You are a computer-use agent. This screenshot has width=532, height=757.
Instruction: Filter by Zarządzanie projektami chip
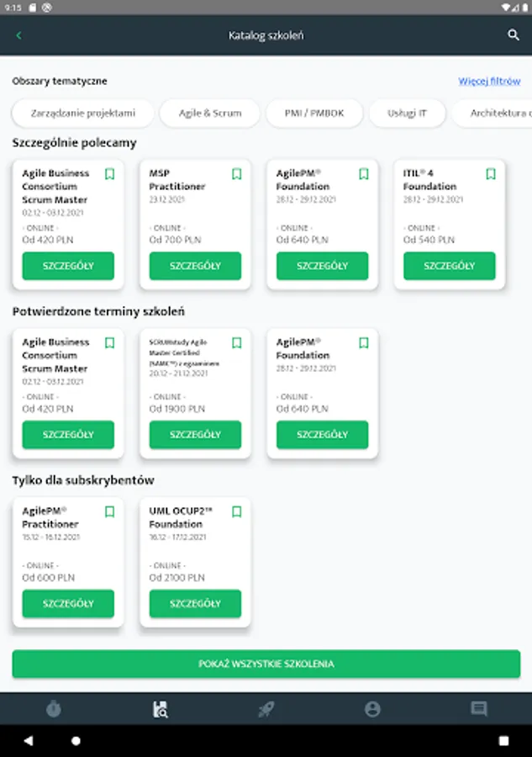pos(83,113)
